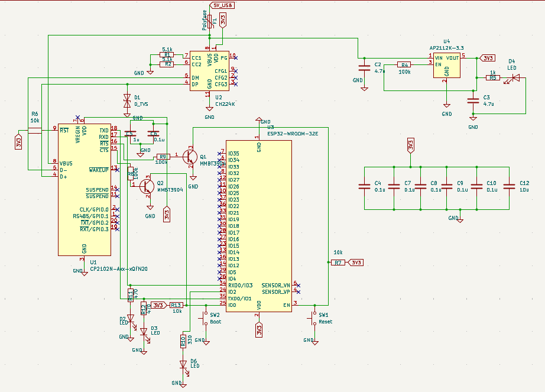The height and width of the screenshot is (392, 545).
Task: Click the 'ESP32-WROOM-32E' value text
Action: tap(293, 134)
